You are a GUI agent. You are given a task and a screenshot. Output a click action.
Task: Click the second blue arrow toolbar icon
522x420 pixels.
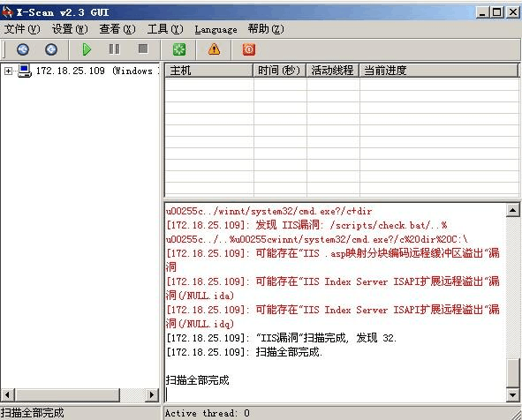(x=51, y=49)
